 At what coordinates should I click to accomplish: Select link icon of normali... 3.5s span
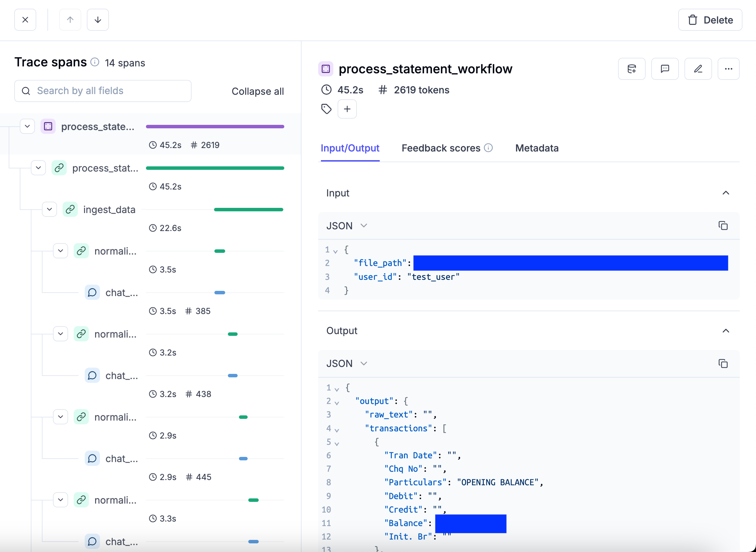81,251
